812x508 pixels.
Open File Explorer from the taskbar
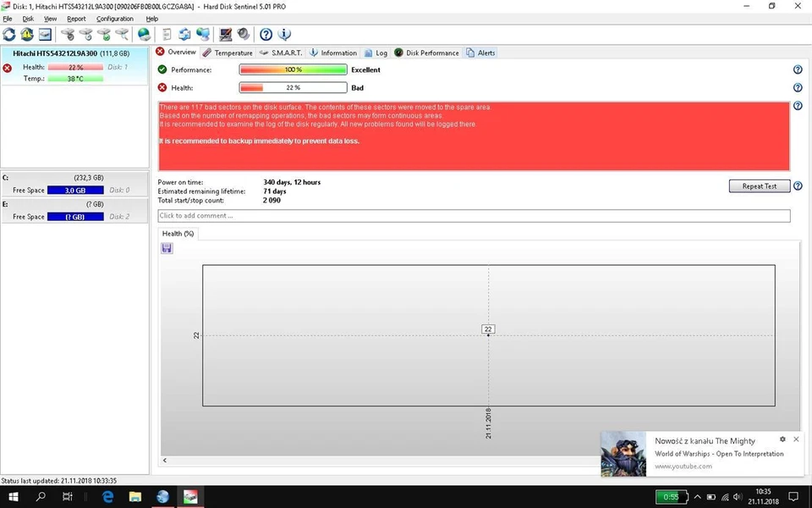135,497
